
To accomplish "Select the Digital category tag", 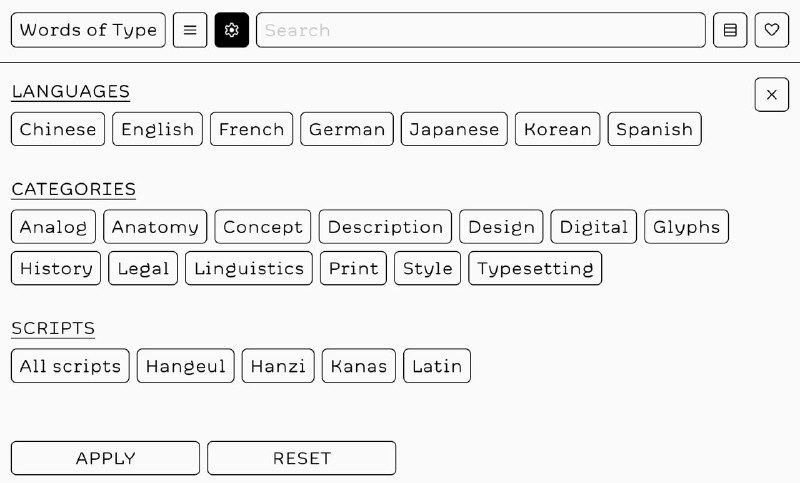I will point(594,226).
